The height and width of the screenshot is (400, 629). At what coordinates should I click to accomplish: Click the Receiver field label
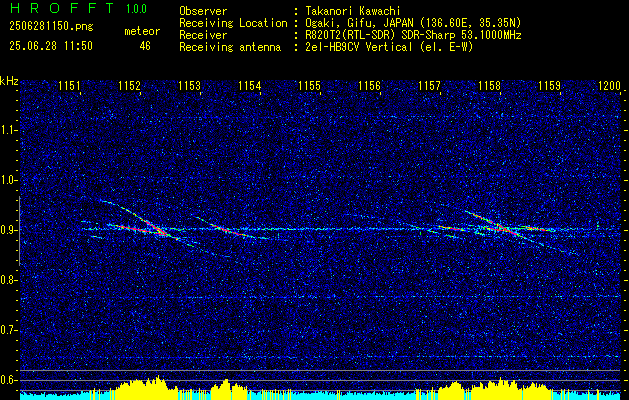(203, 35)
